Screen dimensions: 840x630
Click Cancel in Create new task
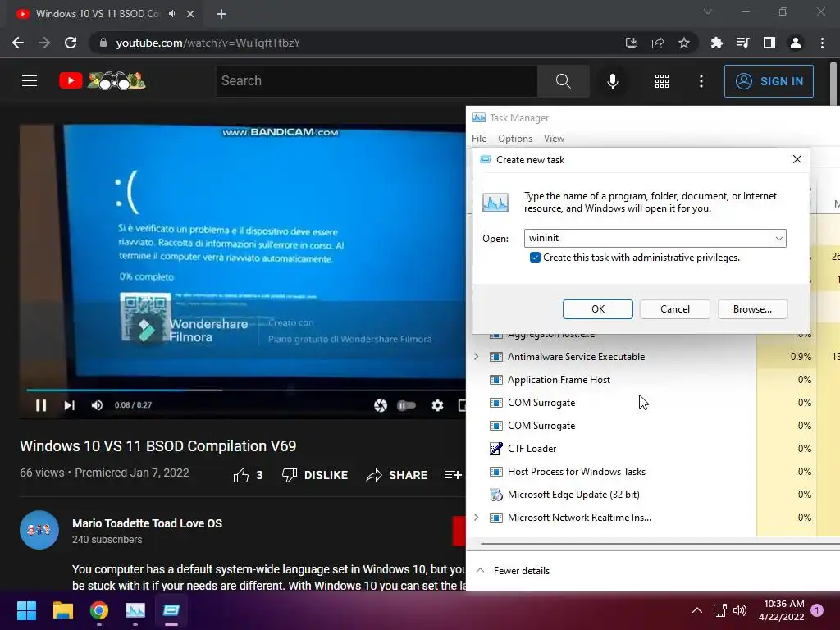pos(675,309)
